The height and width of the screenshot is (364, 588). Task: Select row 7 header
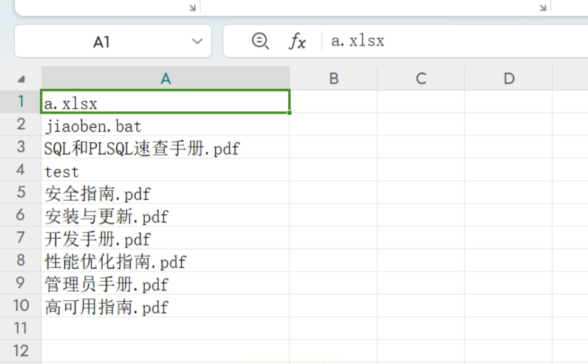coord(21,237)
